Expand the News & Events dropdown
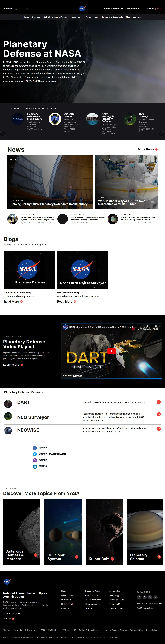This screenshot has width=165, height=644. (113, 9)
